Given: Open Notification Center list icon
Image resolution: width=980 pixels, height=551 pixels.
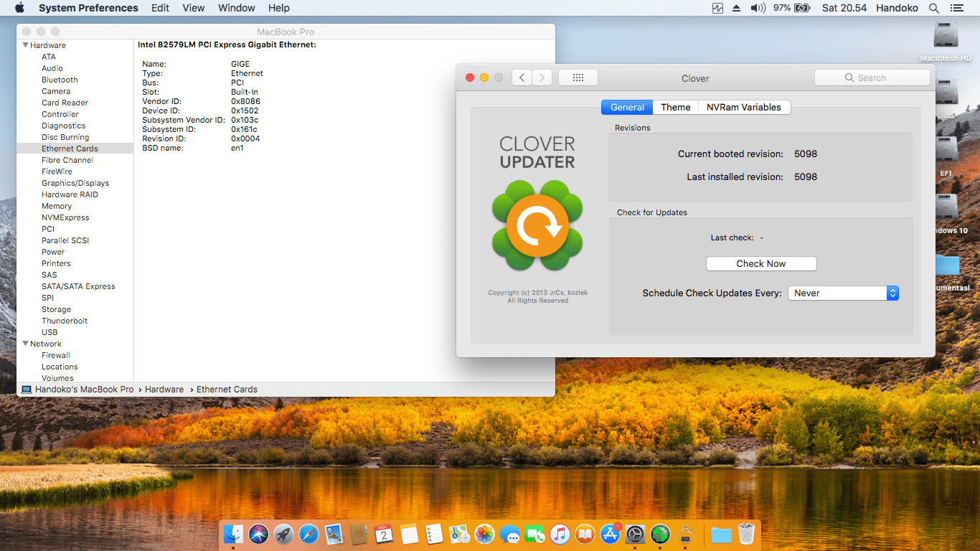Looking at the screenshot, I should (956, 8).
